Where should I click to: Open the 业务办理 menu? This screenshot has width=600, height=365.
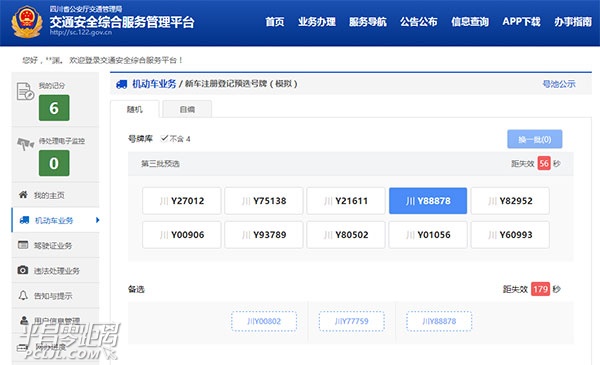tap(317, 22)
